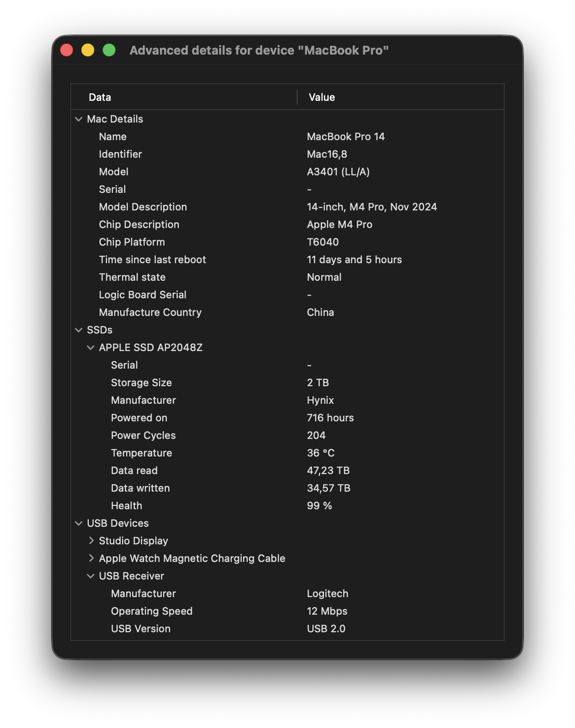The height and width of the screenshot is (728, 575).
Task: Click the Data column header
Action: tap(100, 97)
